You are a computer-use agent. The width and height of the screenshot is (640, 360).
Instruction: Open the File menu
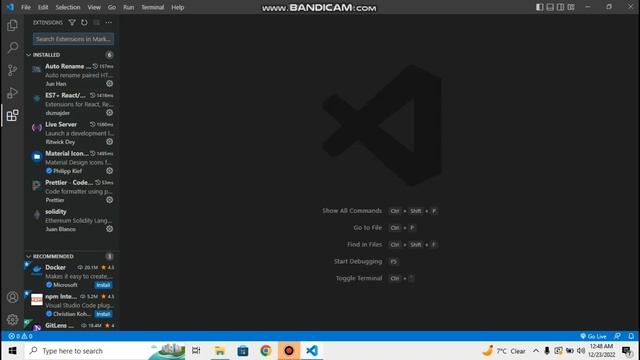tap(26, 7)
